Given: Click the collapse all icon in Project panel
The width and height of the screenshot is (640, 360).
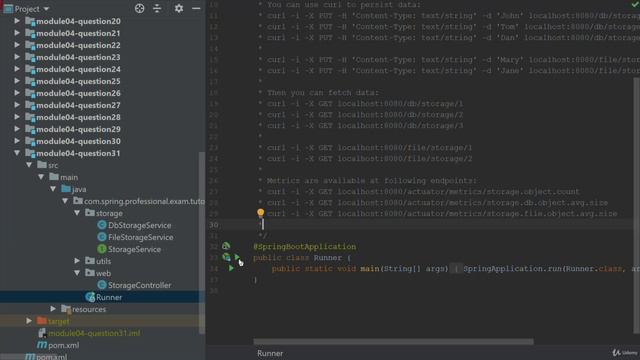Looking at the screenshot, I should pyautogui.click(x=157, y=9).
